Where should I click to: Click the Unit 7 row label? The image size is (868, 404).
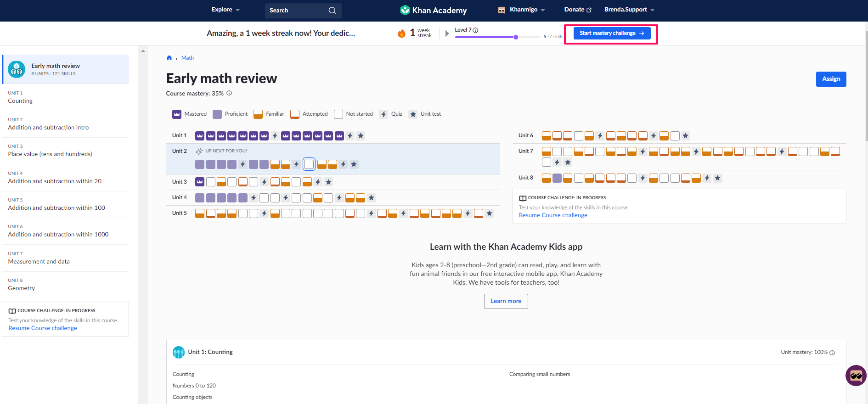526,151
